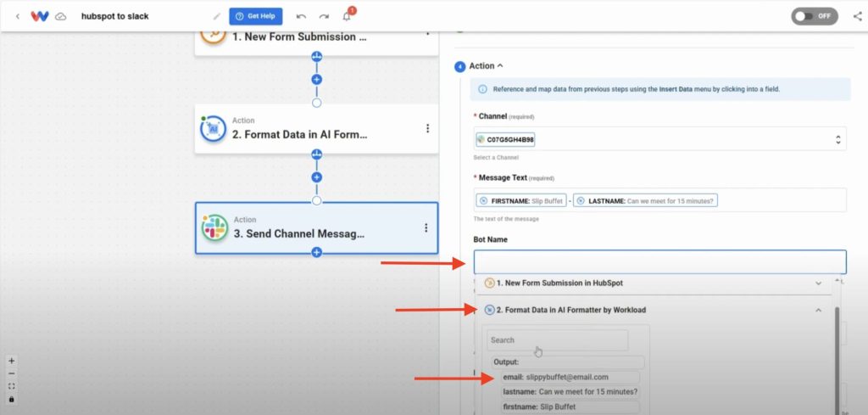Viewport: 868px width, 415px height.
Task: Zoom in on the canvas
Action: (12, 361)
